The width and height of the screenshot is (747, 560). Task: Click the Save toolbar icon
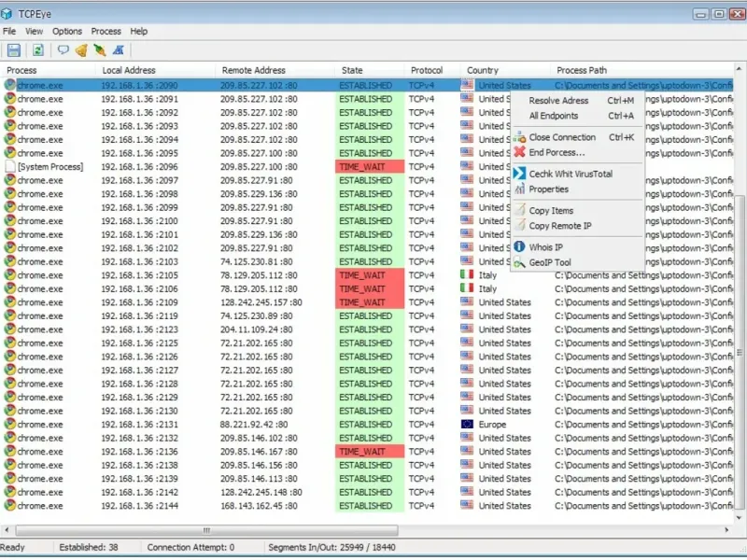click(13, 50)
